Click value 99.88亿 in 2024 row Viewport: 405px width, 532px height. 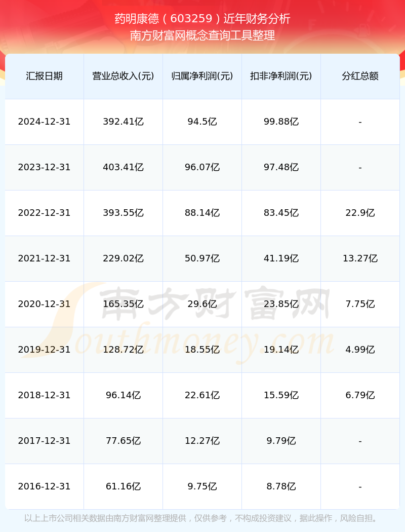coord(281,122)
